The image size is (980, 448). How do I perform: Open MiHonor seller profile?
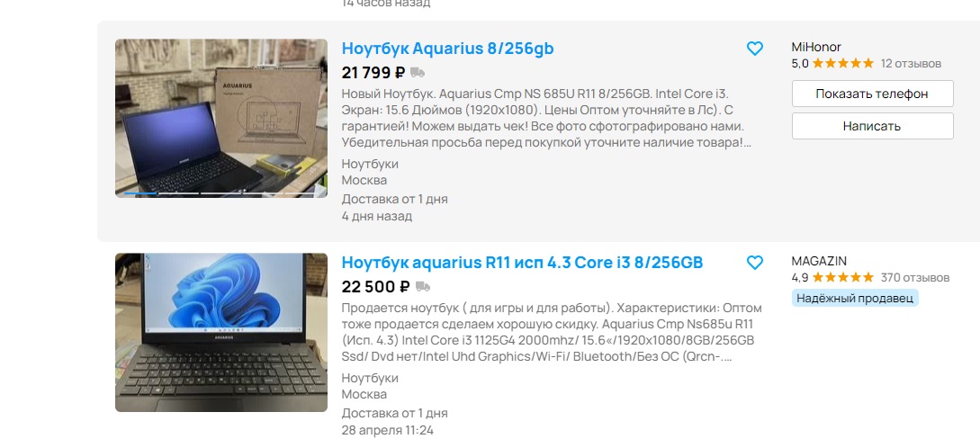[816, 47]
